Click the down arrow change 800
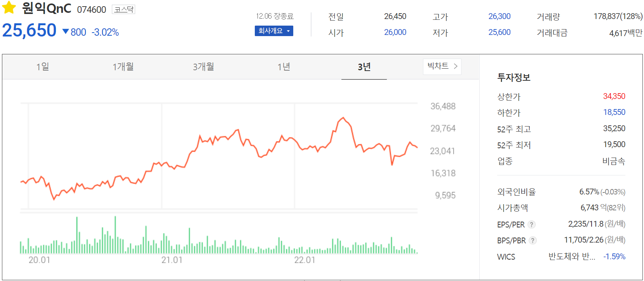Image resolution: width=644 pixels, height=281 pixels. pos(74,32)
